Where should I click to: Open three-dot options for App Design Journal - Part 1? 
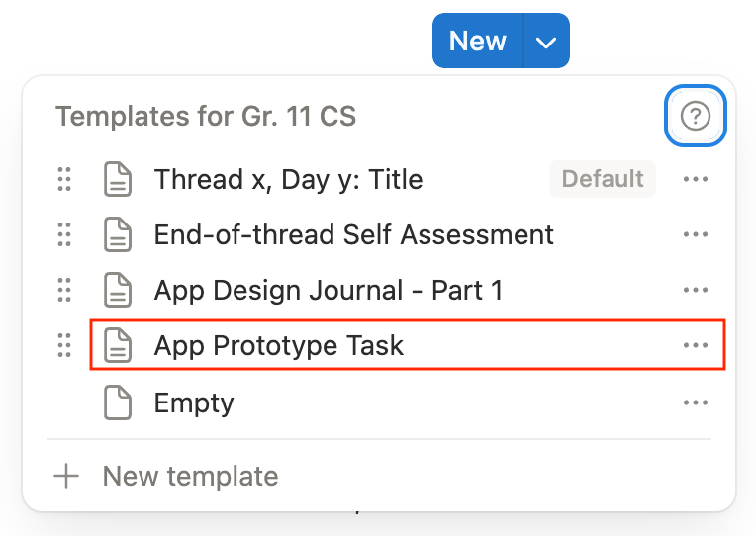tap(696, 290)
